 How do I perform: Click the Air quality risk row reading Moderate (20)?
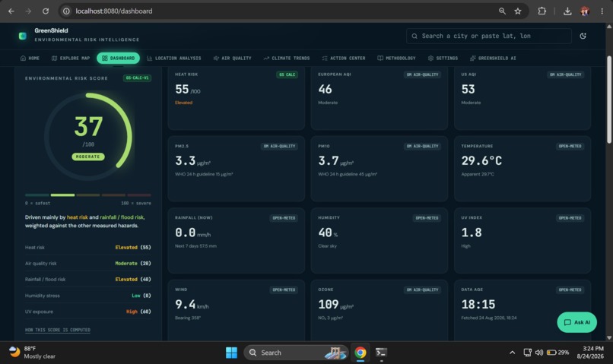click(x=88, y=263)
